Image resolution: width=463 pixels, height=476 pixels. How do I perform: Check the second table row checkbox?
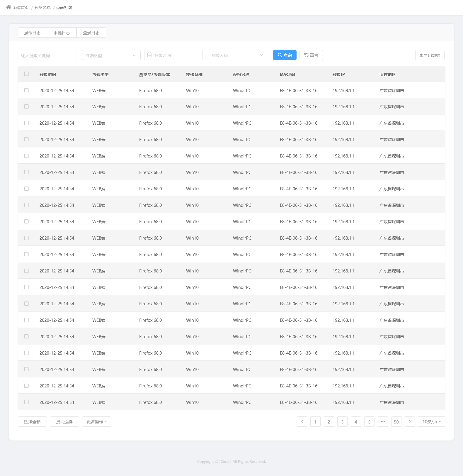[26, 106]
